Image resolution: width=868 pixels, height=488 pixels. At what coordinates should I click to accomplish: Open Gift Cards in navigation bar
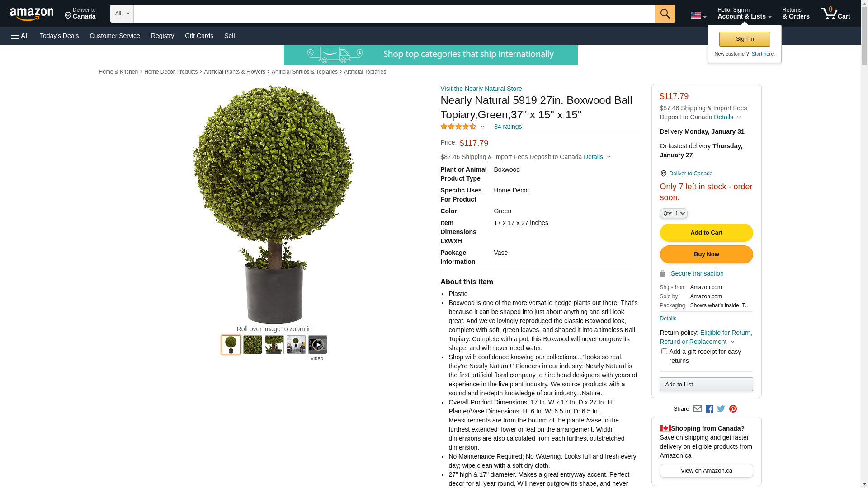point(199,36)
